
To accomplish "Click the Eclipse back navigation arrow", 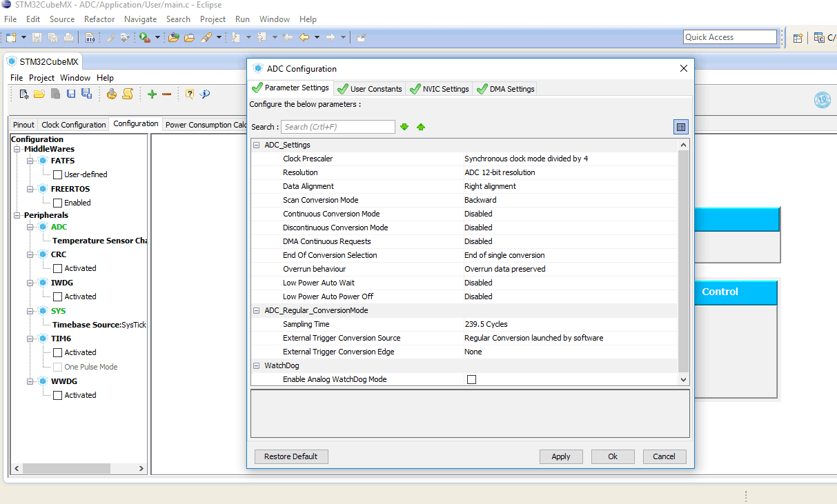I will point(304,37).
